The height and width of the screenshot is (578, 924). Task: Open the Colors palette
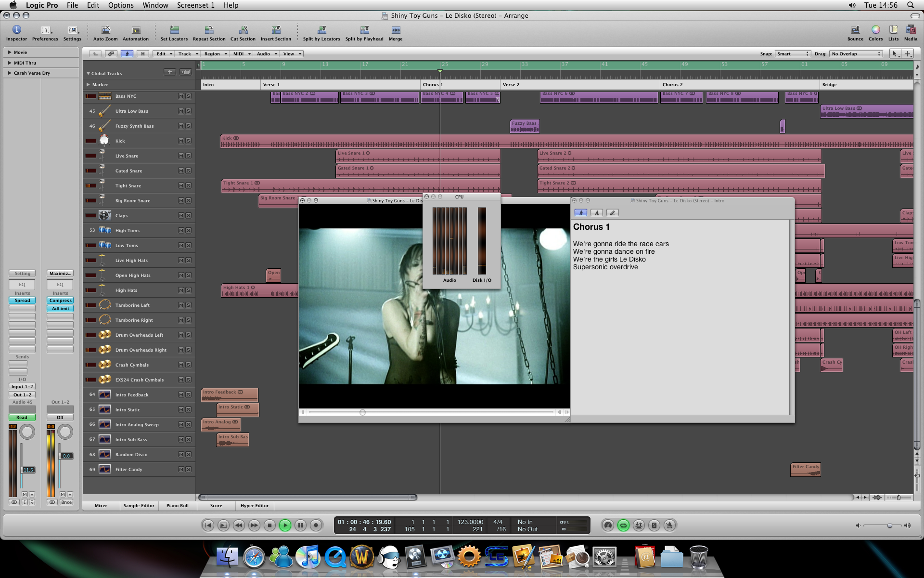(x=875, y=33)
